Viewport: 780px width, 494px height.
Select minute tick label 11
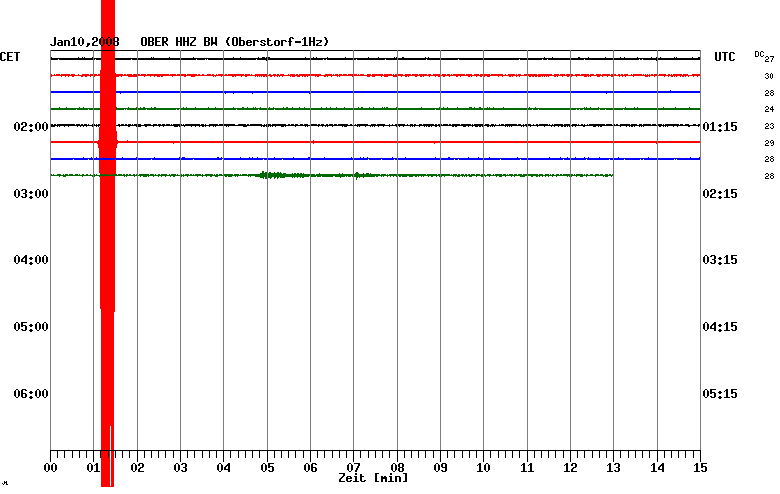pos(527,468)
